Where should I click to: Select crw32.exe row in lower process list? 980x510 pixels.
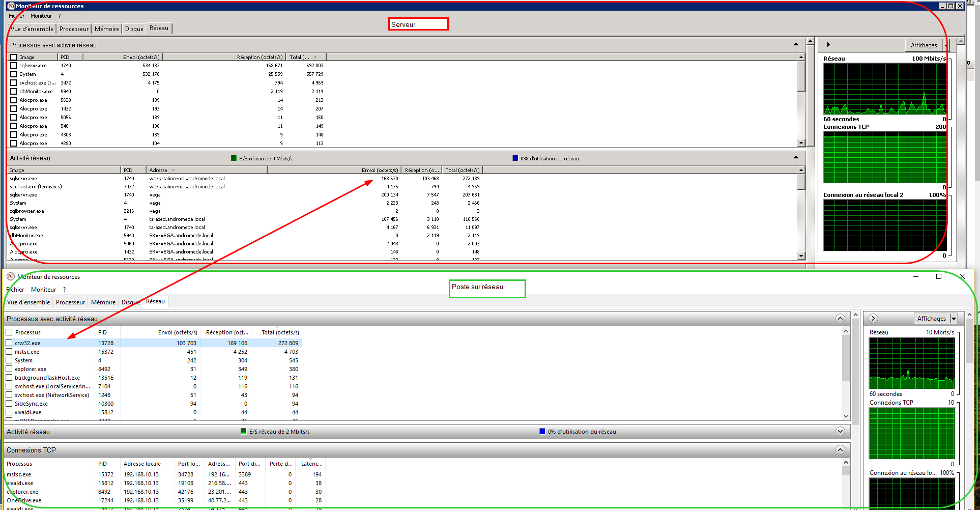tap(154, 343)
